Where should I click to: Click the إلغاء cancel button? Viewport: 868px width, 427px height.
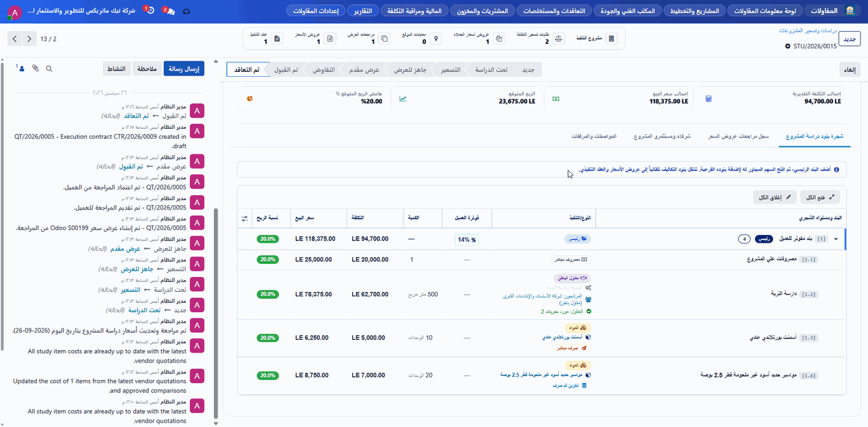pyautogui.click(x=850, y=70)
